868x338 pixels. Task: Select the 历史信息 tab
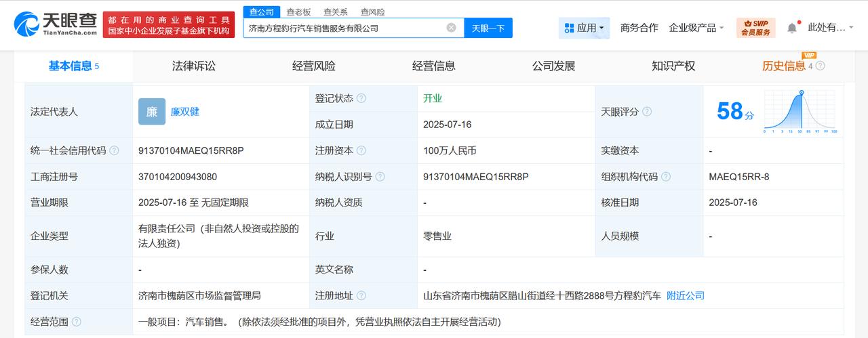pos(784,66)
